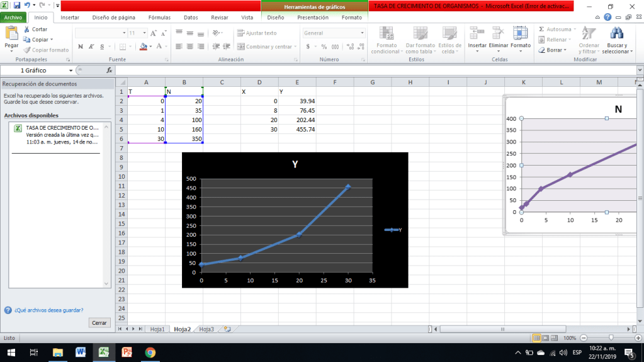
Task: Expand the Name Box dropdown
Action: coord(70,71)
